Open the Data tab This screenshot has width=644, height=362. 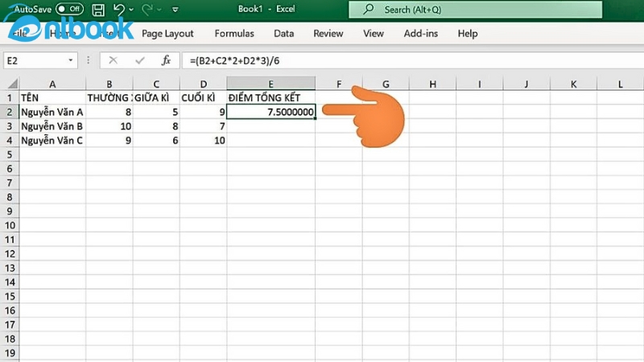284,34
